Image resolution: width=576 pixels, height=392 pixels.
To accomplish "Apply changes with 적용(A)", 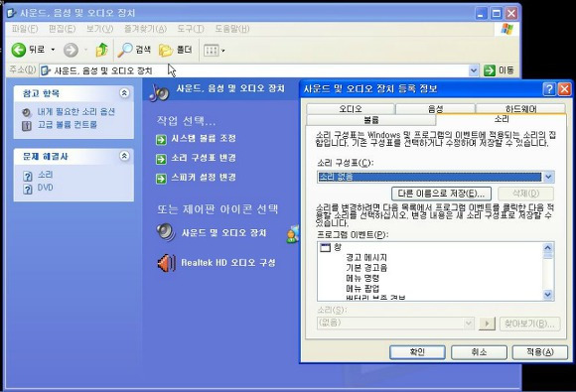I will point(539,352).
